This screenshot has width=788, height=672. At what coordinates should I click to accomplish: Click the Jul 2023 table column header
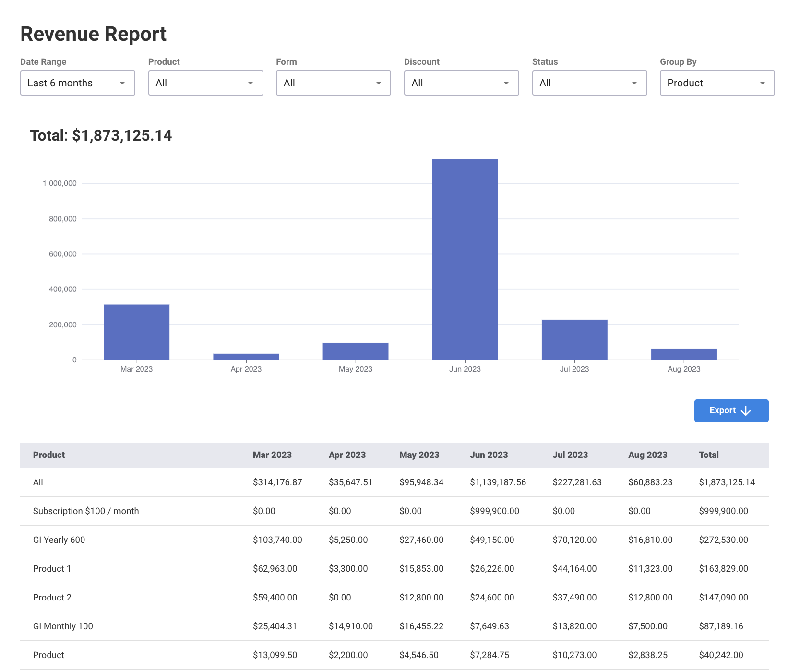pos(570,455)
